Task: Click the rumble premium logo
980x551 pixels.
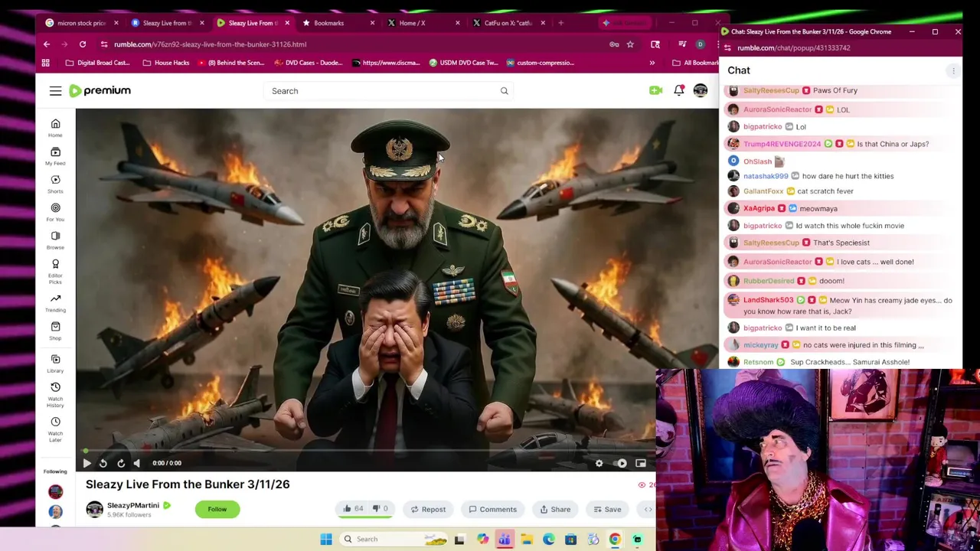Action: pyautogui.click(x=100, y=90)
